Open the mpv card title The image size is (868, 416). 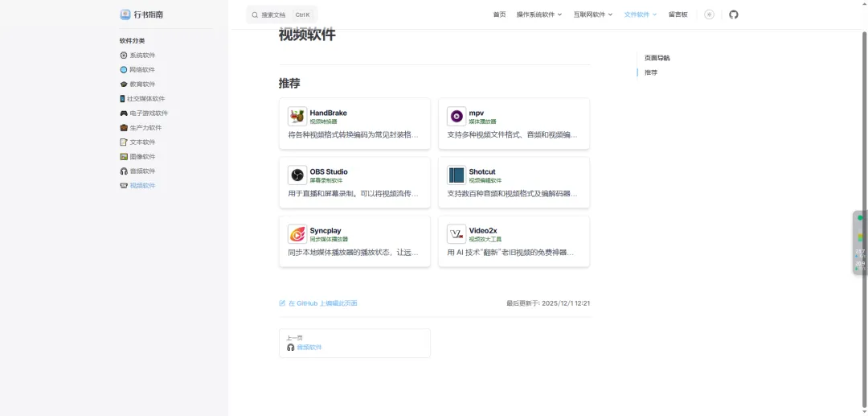pyautogui.click(x=476, y=113)
